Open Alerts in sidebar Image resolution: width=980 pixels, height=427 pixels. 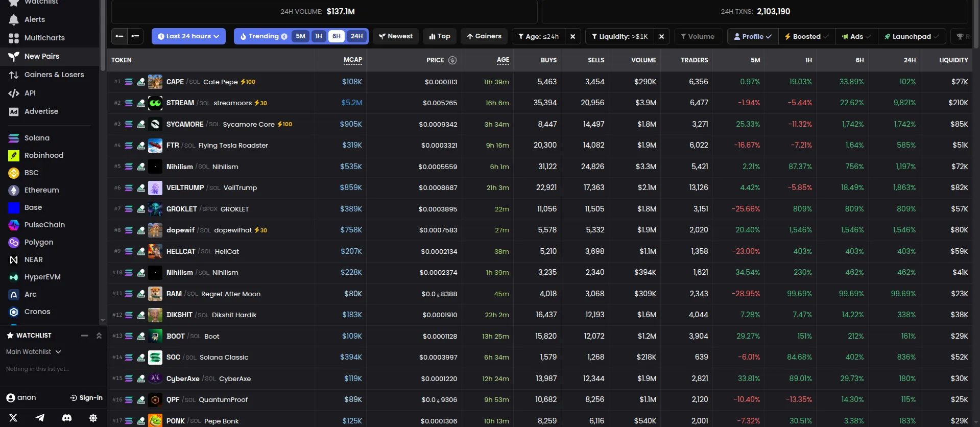(50, 19)
